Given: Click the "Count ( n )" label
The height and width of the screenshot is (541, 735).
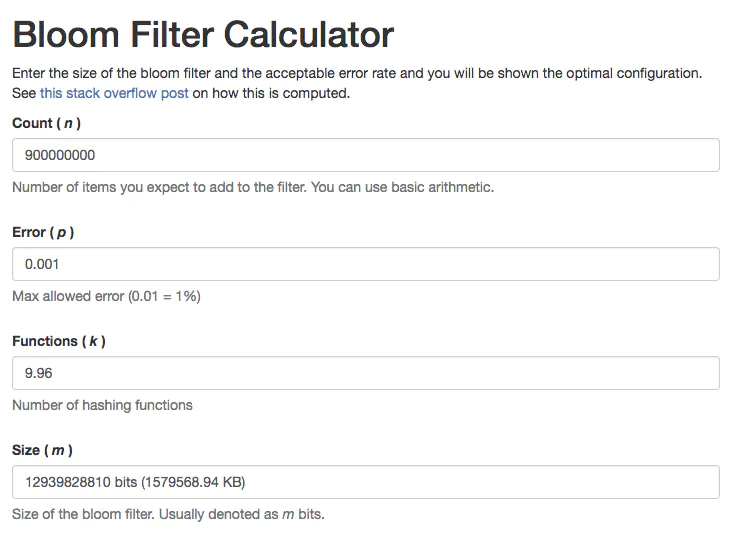Looking at the screenshot, I should (46, 123).
